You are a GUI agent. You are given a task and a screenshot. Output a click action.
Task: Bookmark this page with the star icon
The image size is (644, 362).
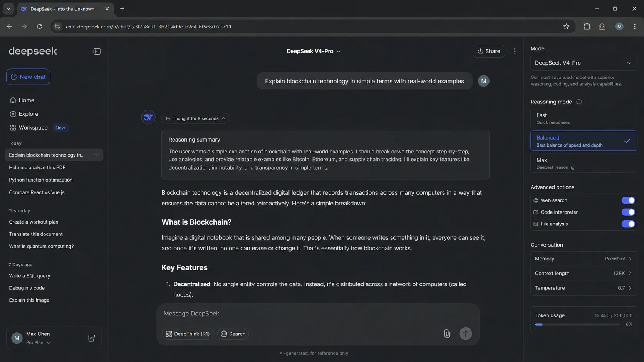pyautogui.click(x=566, y=27)
